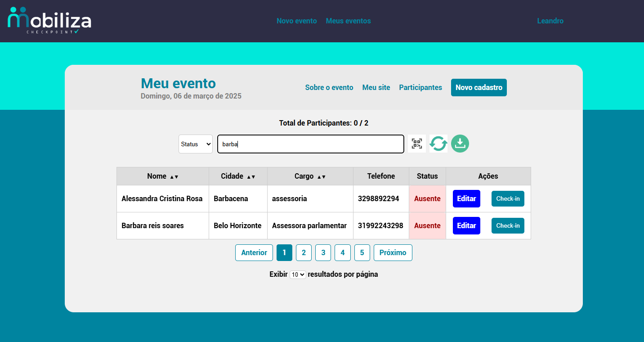This screenshot has height=342, width=644.
Task: Click the green refresh arrows icon
Action: pos(438,144)
